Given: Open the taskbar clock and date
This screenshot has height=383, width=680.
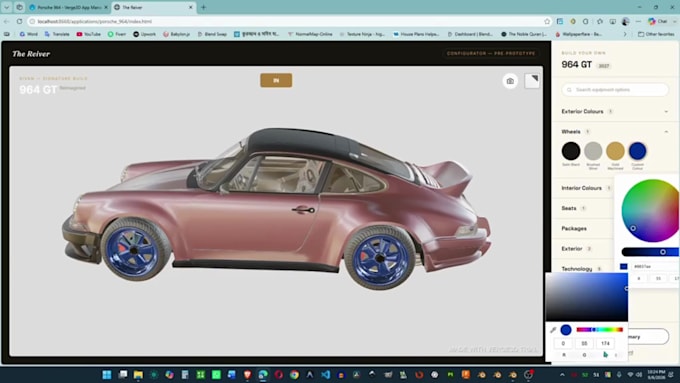Looking at the screenshot, I should point(656,375).
